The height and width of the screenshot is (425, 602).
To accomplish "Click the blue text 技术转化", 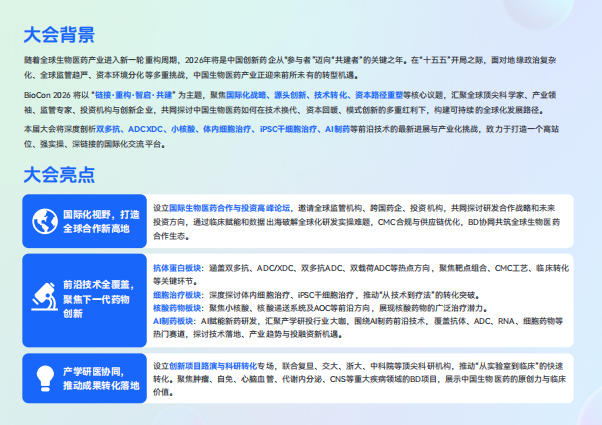I will 330,95.
